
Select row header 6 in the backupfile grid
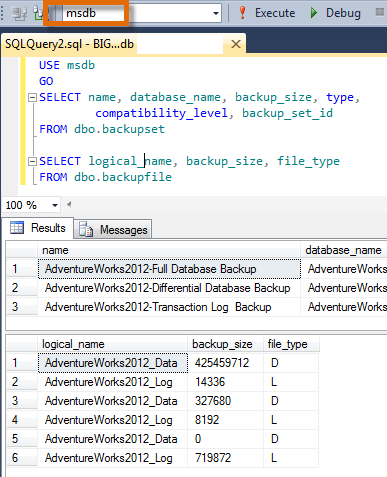[22, 458]
